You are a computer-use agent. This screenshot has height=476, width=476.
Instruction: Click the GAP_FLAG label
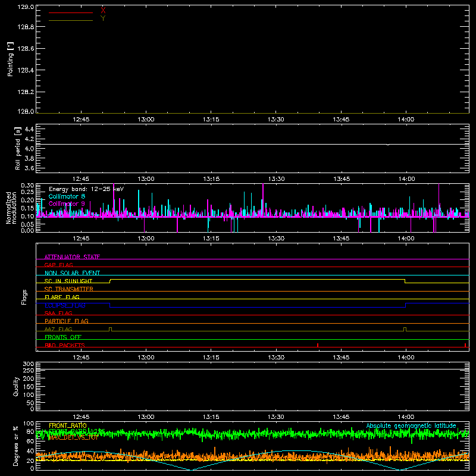pos(58,265)
